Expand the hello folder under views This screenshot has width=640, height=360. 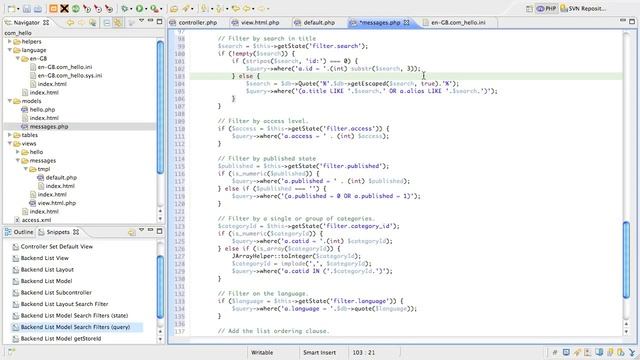click(x=18, y=152)
